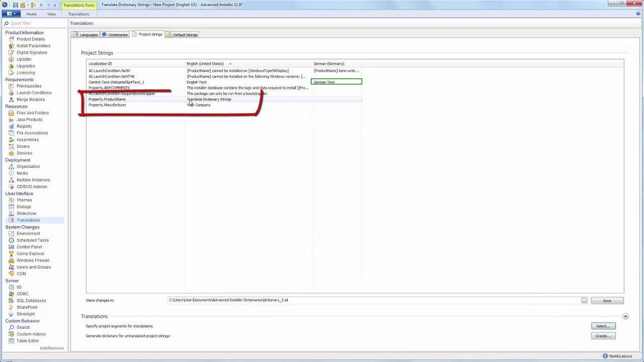Open Launch Conditions page icon
Image resolution: width=644 pixels, height=362 pixels.
tap(12, 93)
